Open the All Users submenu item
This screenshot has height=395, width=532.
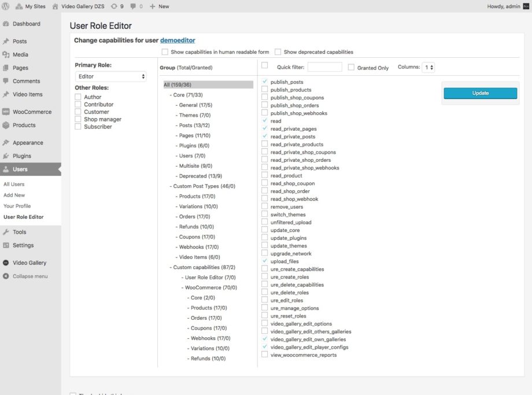(x=14, y=184)
